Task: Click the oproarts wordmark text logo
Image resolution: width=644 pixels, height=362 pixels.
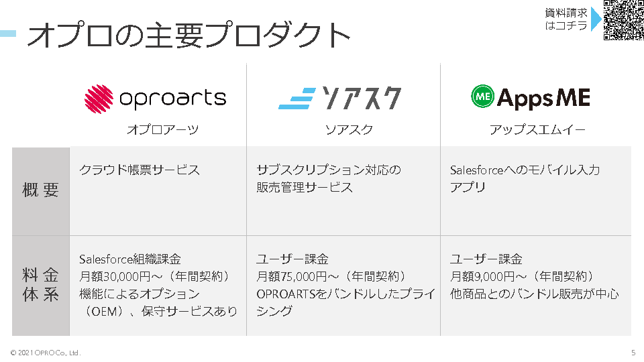Action: (172, 99)
